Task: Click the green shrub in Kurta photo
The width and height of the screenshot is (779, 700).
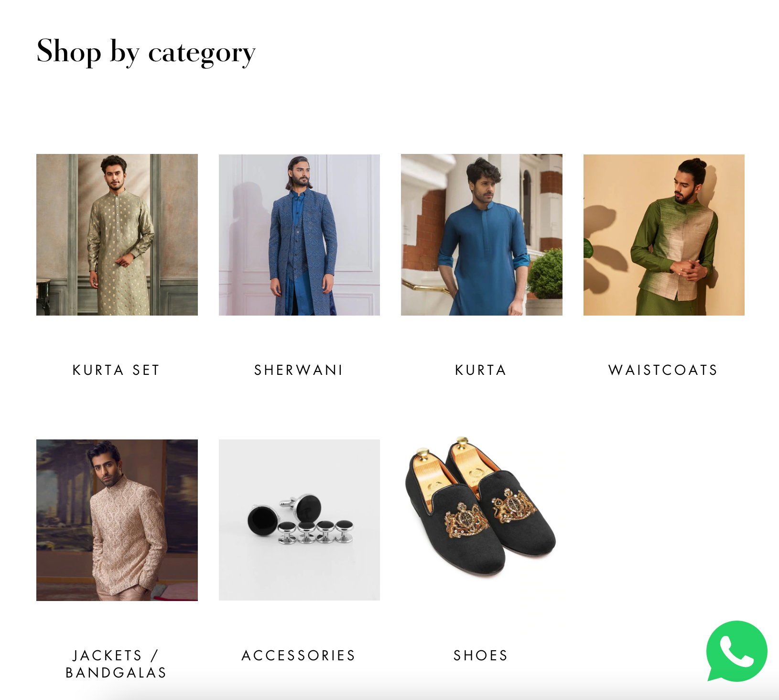Action: 545,274
